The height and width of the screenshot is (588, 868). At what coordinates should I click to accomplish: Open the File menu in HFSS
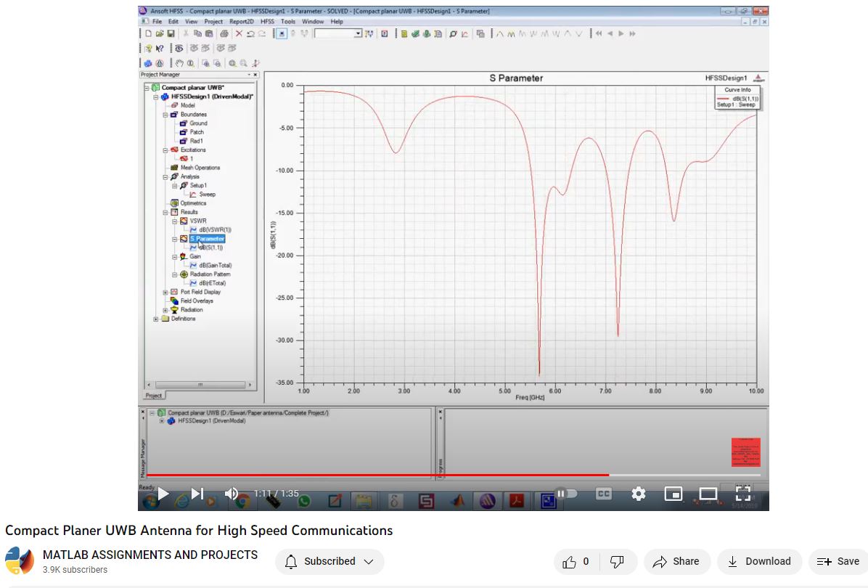tap(157, 22)
